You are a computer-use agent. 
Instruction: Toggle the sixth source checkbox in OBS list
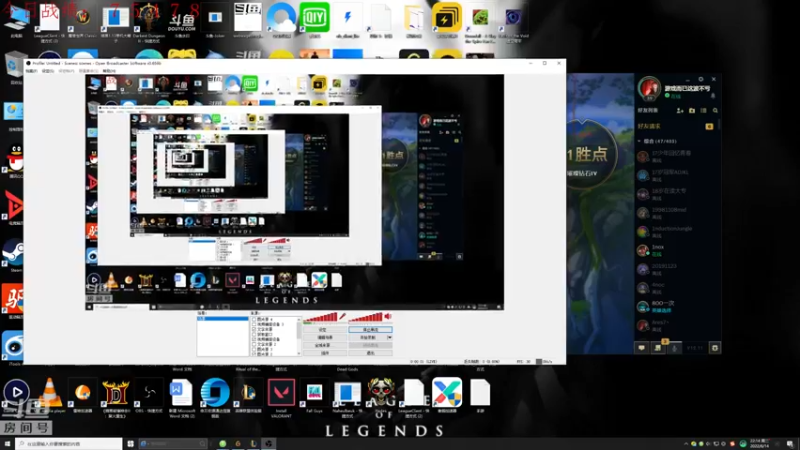pos(254,344)
